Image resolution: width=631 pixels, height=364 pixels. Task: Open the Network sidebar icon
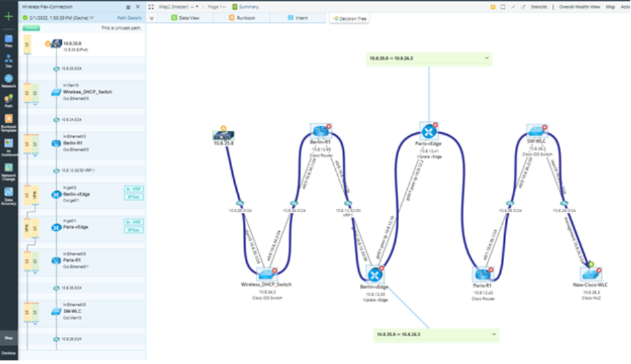point(8,80)
